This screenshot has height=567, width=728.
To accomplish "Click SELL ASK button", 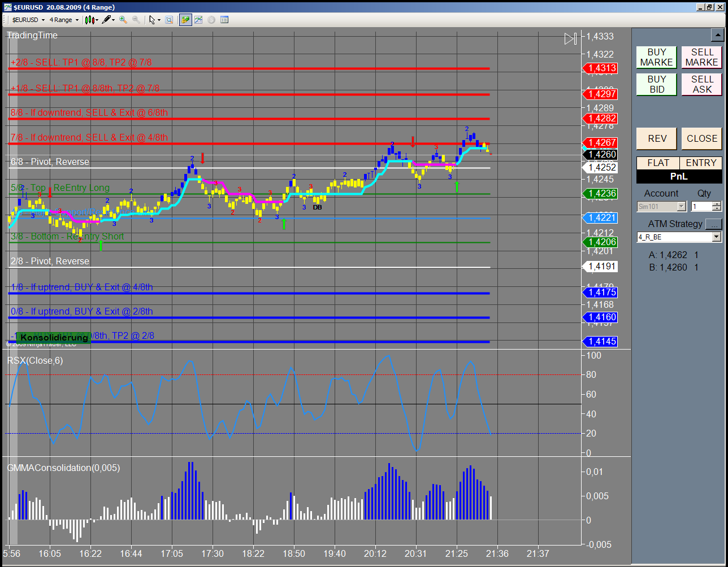I will (702, 84).
